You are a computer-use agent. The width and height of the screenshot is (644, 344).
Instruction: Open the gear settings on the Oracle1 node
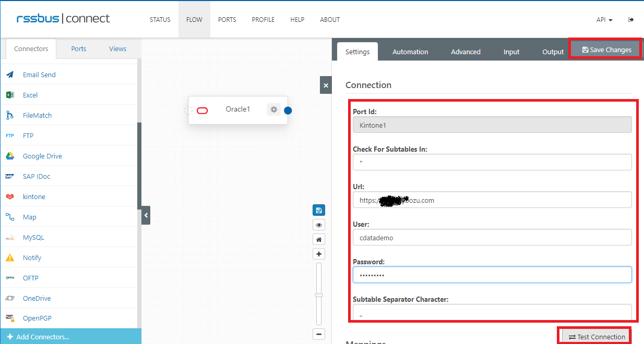pyautogui.click(x=273, y=109)
